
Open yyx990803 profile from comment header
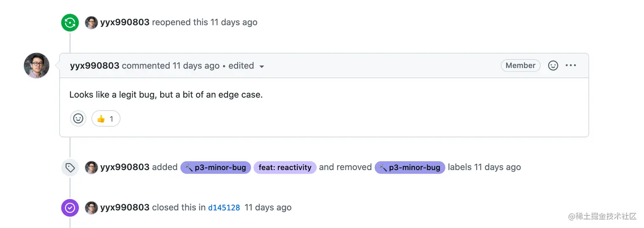95,66
